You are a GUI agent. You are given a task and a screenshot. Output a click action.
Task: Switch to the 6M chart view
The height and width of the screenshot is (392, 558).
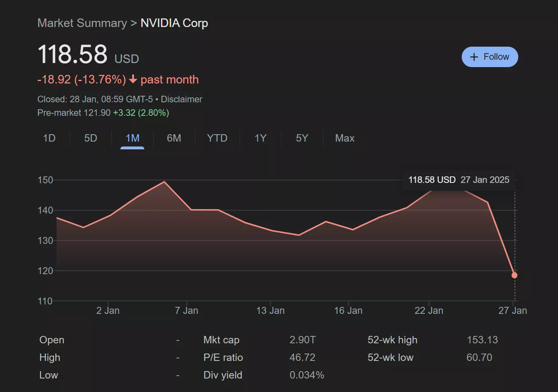pos(174,138)
